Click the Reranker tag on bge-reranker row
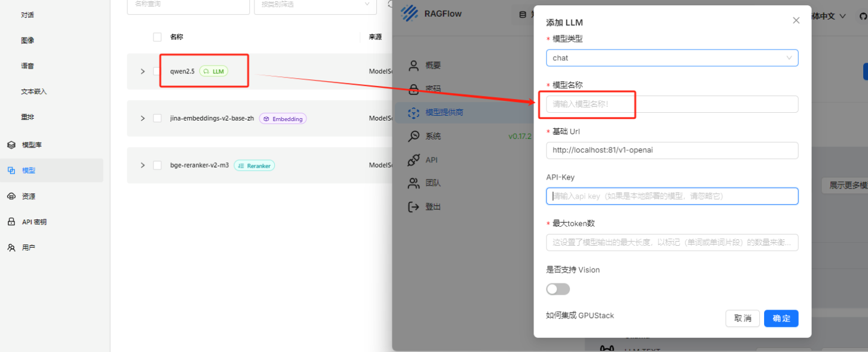 coord(254,165)
